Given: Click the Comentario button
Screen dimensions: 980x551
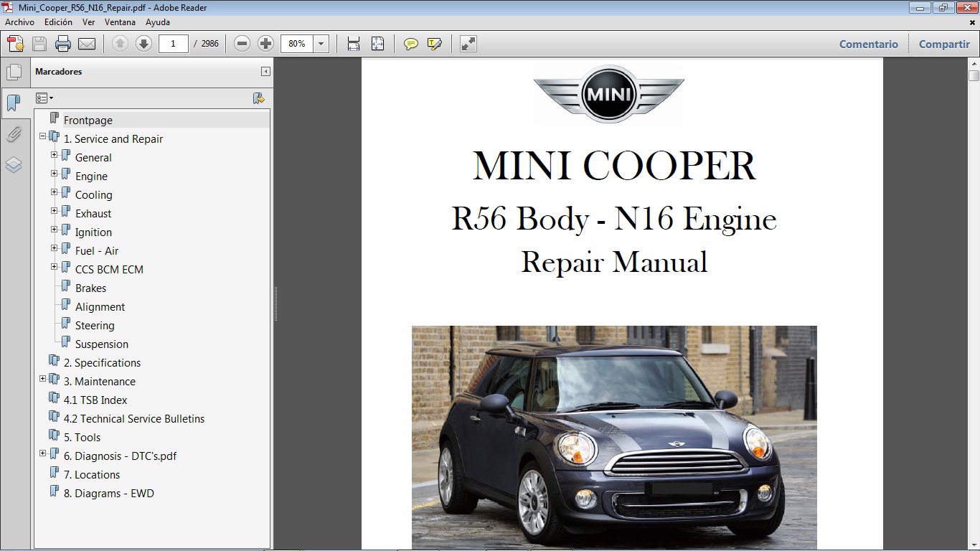Looking at the screenshot, I should pyautogui.click(x=868, y=44).
